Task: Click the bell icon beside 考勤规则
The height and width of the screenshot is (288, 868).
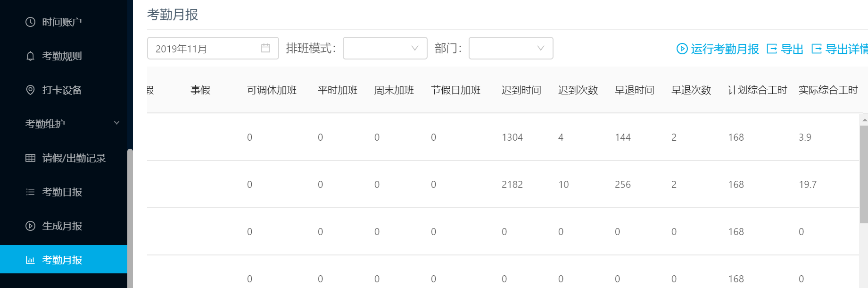Action: 30,56
